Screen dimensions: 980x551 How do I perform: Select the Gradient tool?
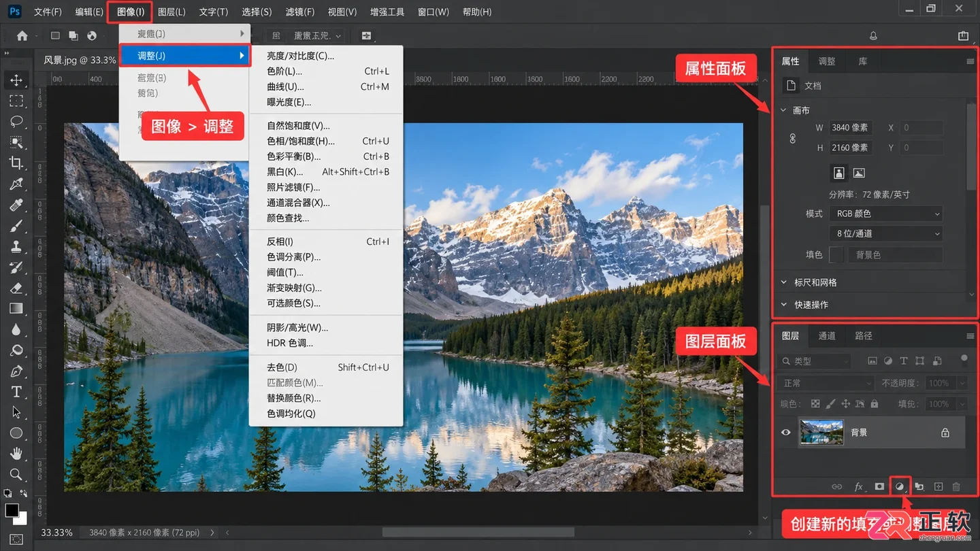(x=16, y=309)
